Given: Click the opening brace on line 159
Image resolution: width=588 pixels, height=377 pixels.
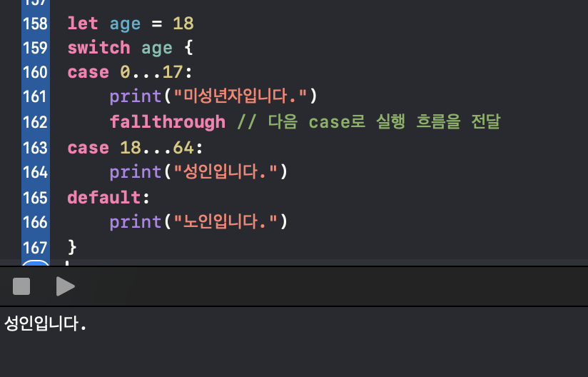Looking at the screenshot, I should tap(188, 48).
